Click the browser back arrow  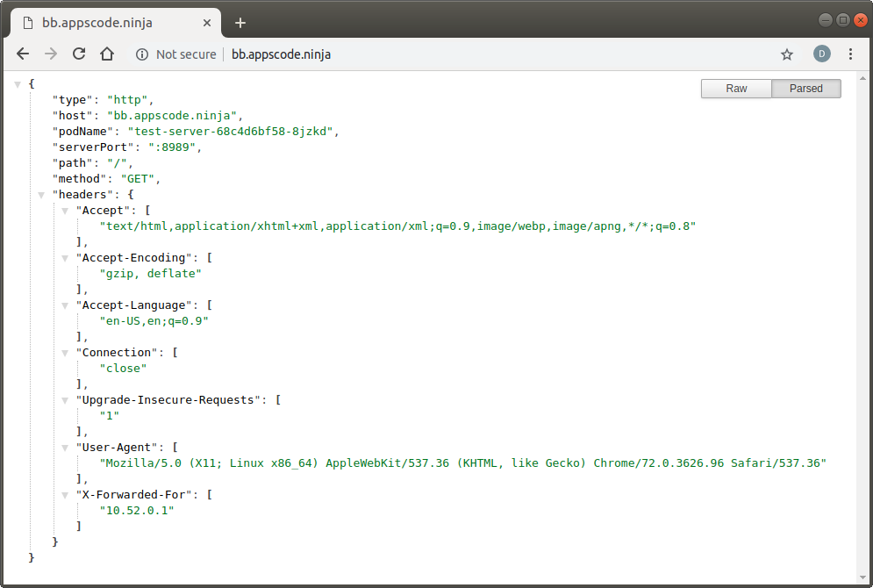point(23,54)
